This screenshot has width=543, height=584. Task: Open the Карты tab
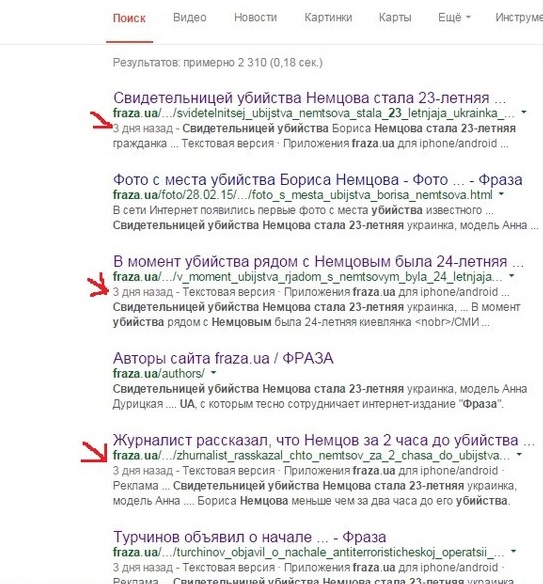coord(395,18)
